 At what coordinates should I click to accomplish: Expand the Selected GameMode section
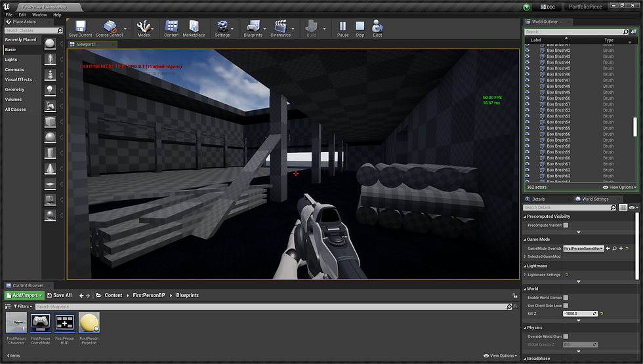point(525,256)
